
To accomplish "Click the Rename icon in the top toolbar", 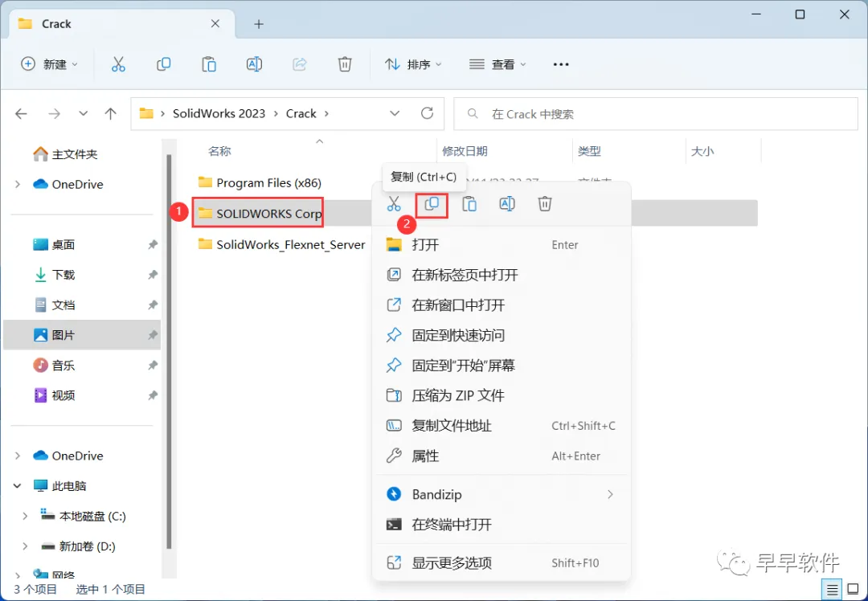I will [254, 64].
